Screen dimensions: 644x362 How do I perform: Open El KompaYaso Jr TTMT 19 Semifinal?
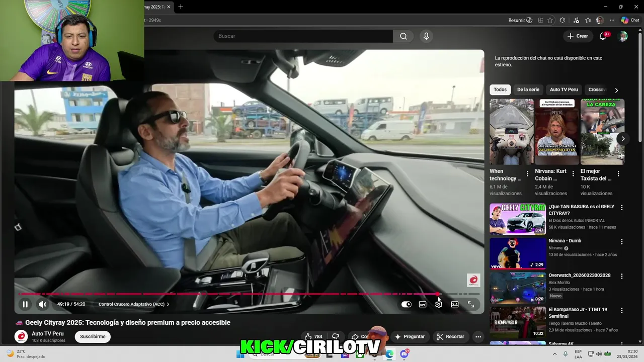[578, 313]
